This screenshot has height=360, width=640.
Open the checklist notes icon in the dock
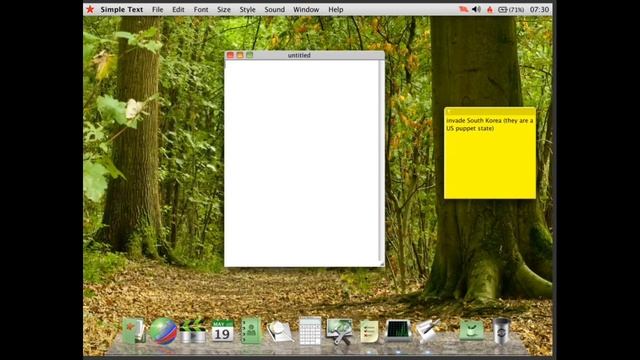click(369, 331)
